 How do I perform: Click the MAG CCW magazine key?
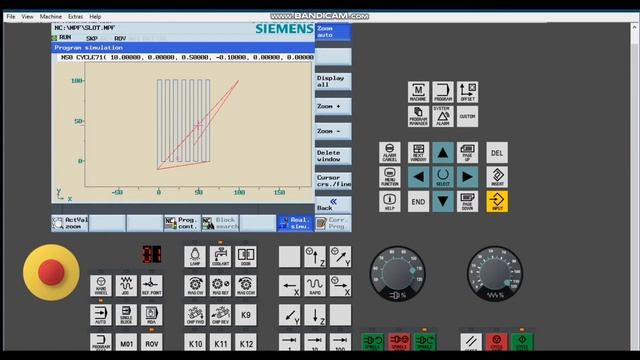(x=246, y=285)
